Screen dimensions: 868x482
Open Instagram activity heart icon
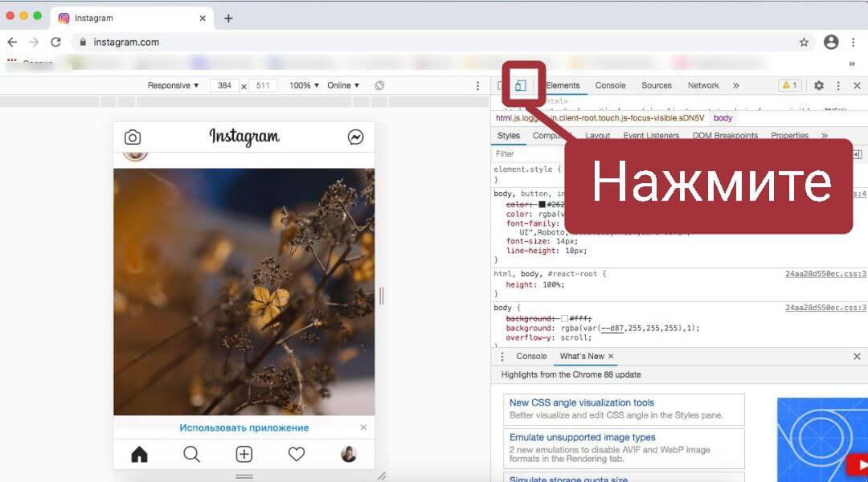tap(297, 455)
